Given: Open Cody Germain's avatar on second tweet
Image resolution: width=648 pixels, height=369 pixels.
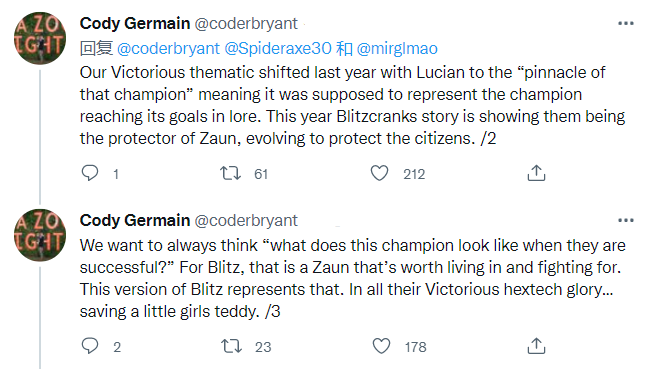Looking at the screenshot, I should [x=40, y=235].
